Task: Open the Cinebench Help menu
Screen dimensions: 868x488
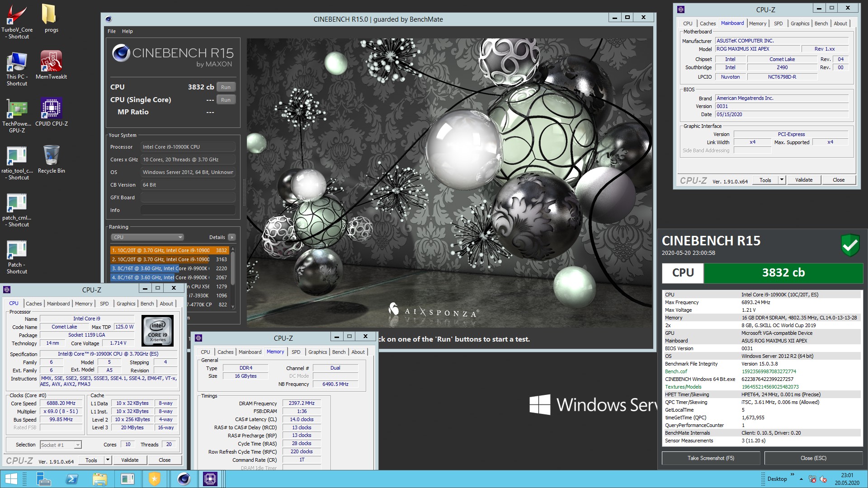Action: point(127,31)
